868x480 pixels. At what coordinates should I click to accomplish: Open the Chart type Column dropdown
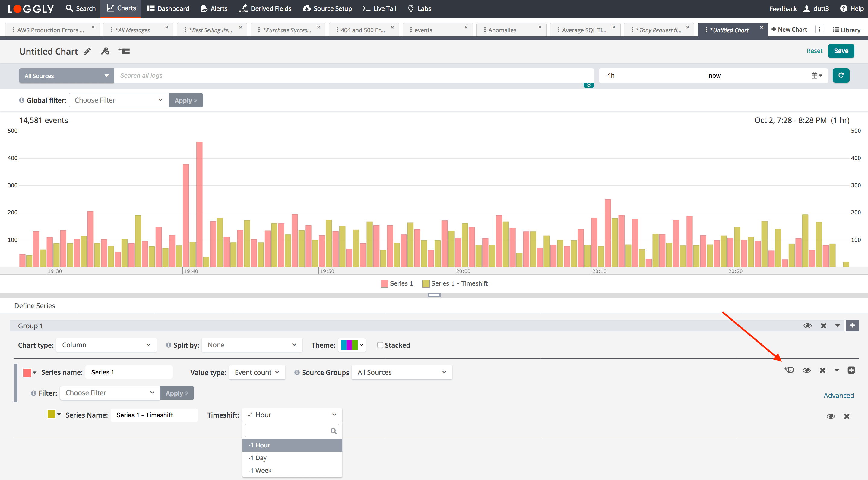tap(106, 345)
